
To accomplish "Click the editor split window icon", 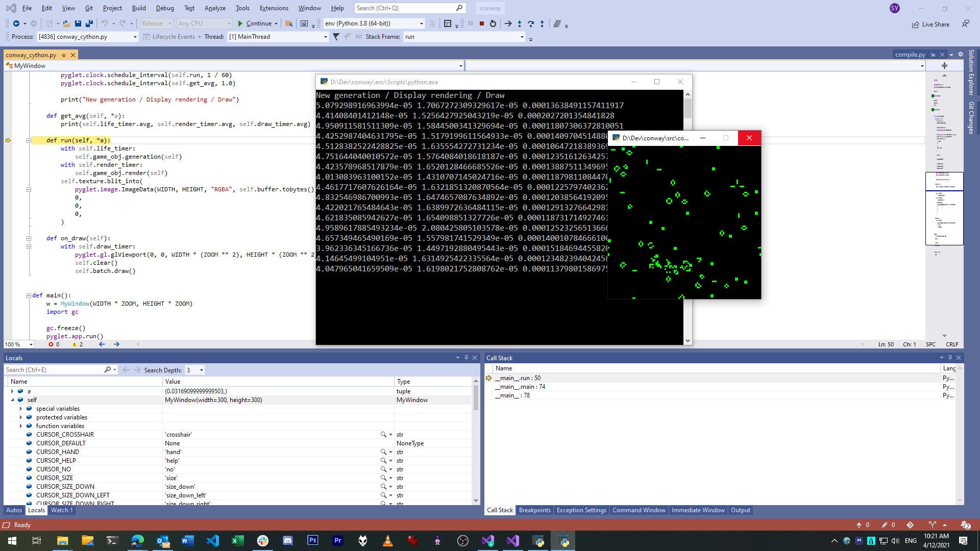I will click(x=944, y=65).
